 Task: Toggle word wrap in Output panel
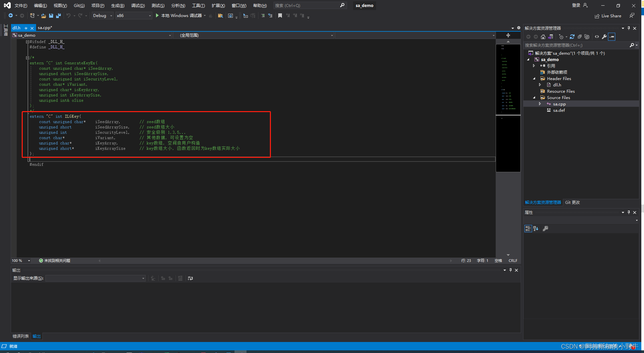pos(190,278)
